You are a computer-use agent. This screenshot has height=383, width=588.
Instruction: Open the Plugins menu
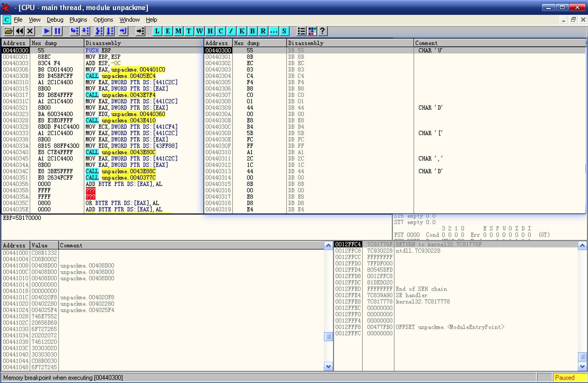(78, 20)
